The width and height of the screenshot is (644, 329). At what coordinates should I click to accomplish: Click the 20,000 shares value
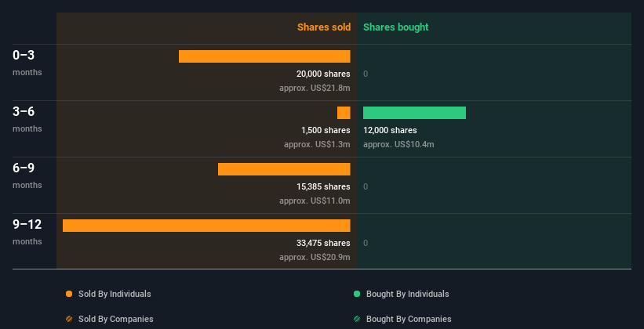(323, 74)
